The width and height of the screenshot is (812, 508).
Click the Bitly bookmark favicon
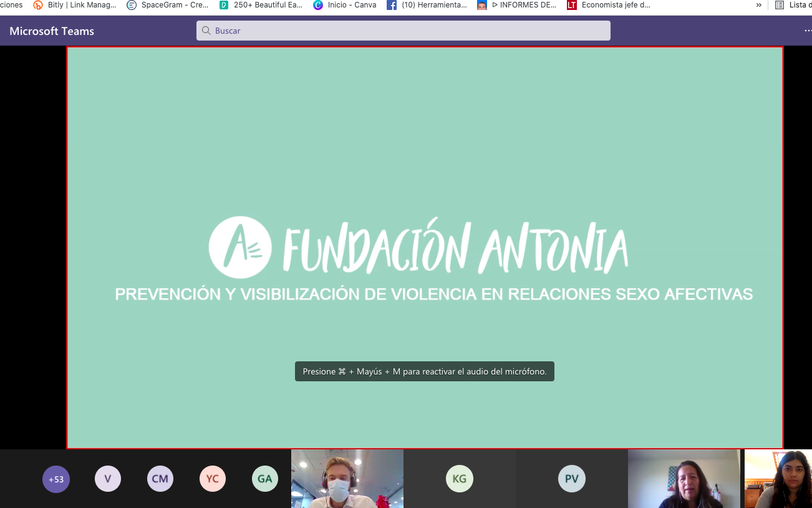(x=38, y=5)
